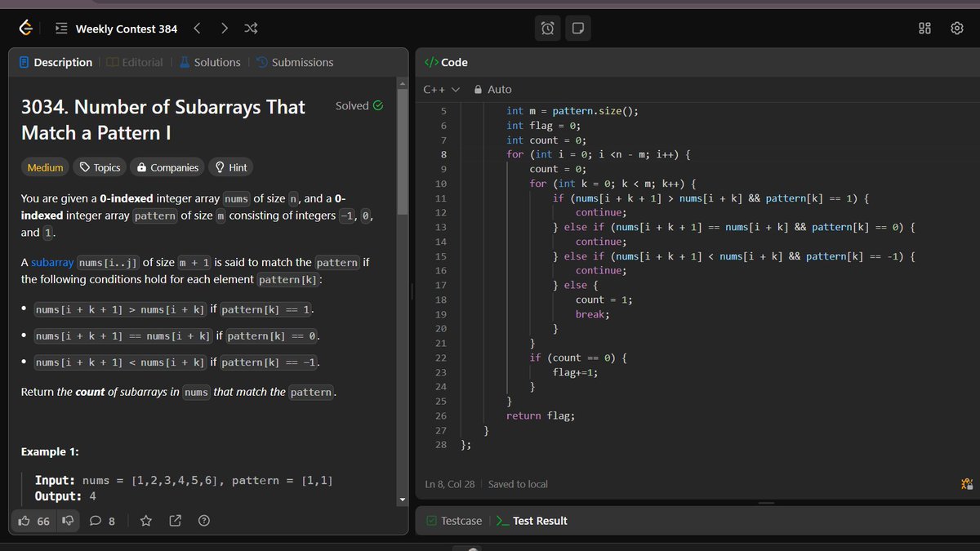Expand the Companies section
980x551 pixels.
coord(167,167)
